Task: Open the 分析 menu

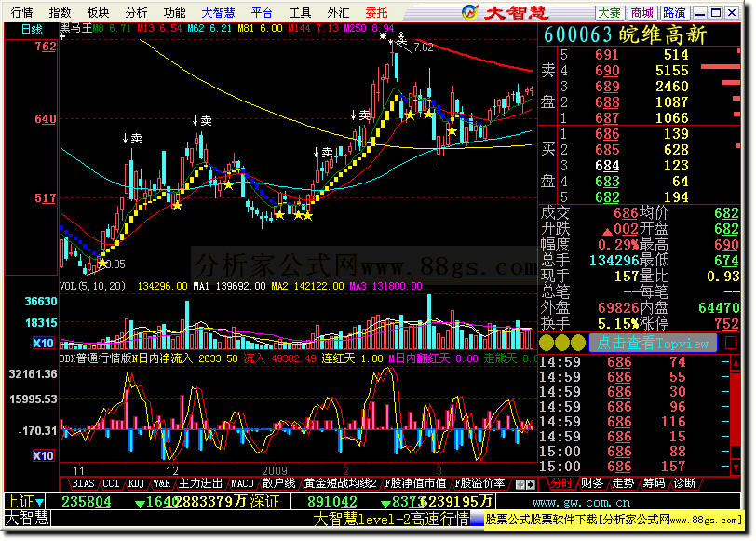Action: 136,12
